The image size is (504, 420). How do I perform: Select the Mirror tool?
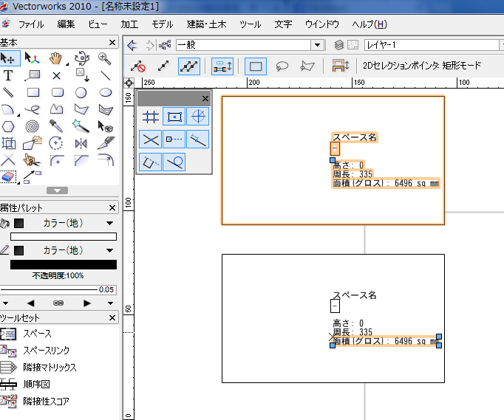pos(81,143)
